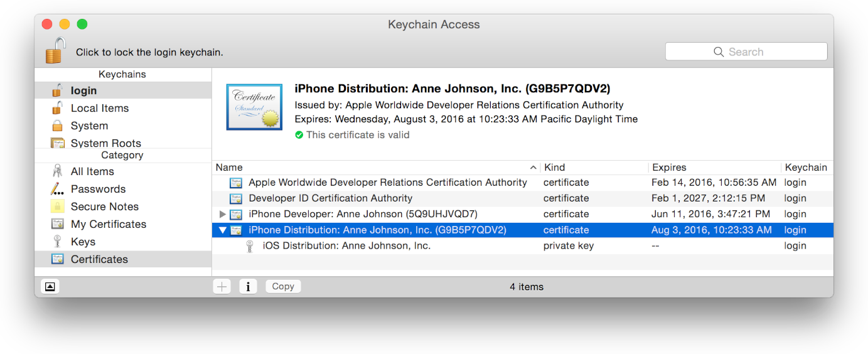Click the System keychain lock icon
Image resolution: width=868 pixels, height=354 pixels.
pyautogui.click(x=57, y=126)
